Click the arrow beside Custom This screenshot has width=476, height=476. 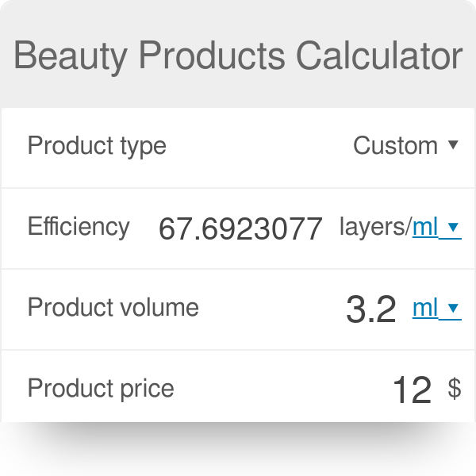click(x=453, y=145)
